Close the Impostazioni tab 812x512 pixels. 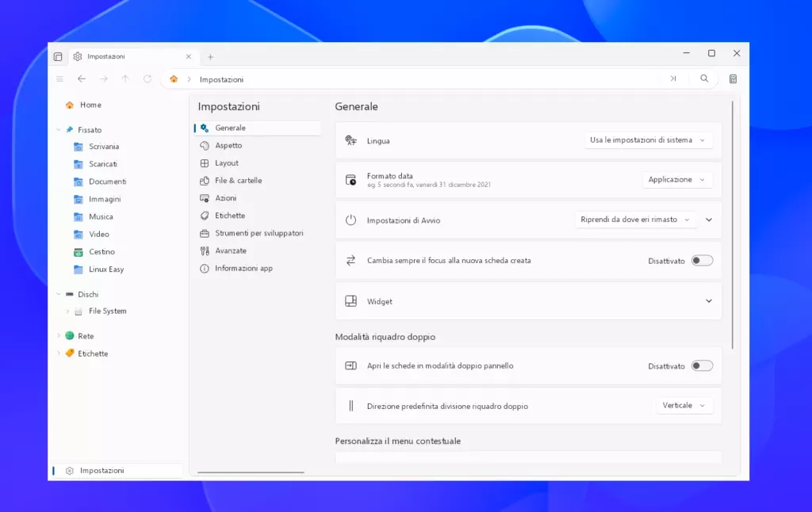click(x=189, y=56)
